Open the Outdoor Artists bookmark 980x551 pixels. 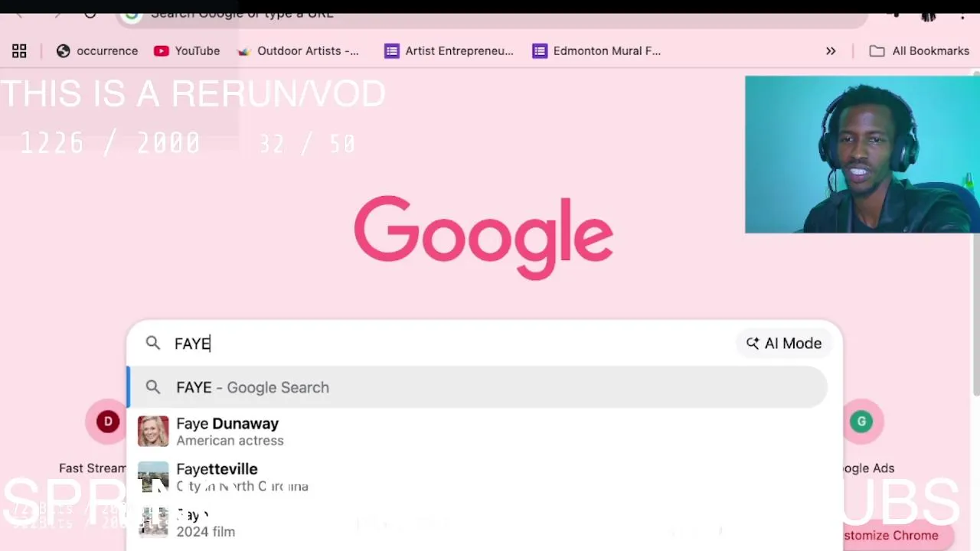coord(298,51)
